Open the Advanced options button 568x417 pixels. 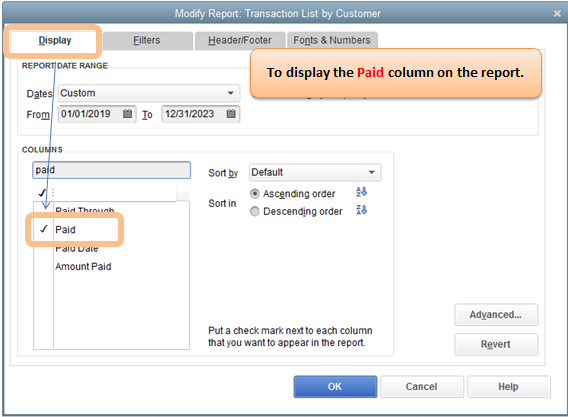[496, 314]
